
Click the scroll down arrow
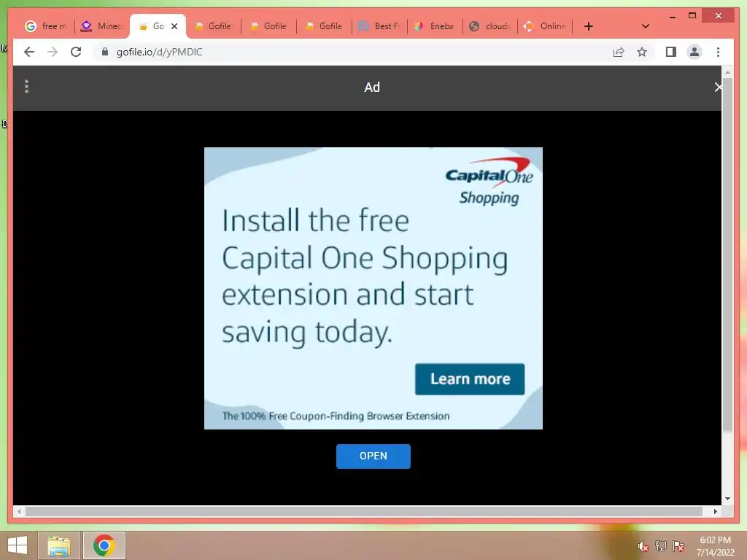[x=727, y=499]
